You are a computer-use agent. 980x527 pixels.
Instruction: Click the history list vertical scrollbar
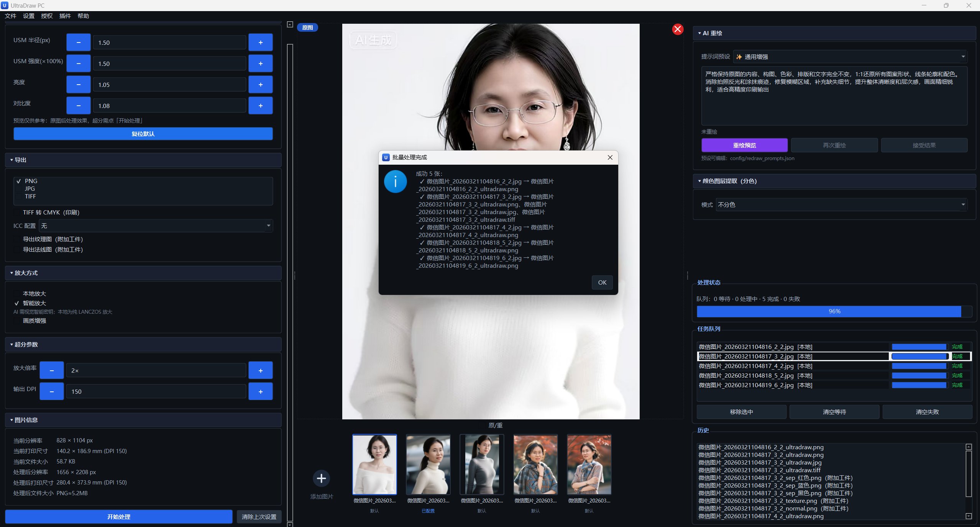click(x=969, y=474)
